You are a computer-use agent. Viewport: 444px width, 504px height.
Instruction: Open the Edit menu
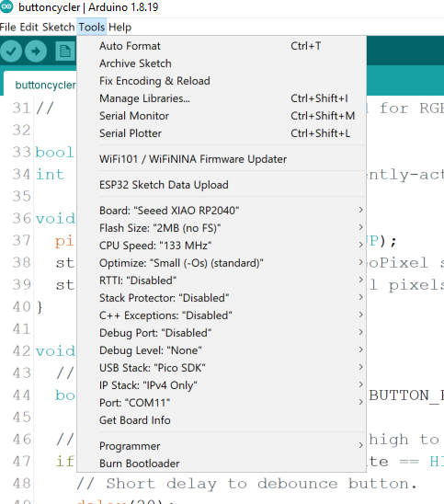28,27
